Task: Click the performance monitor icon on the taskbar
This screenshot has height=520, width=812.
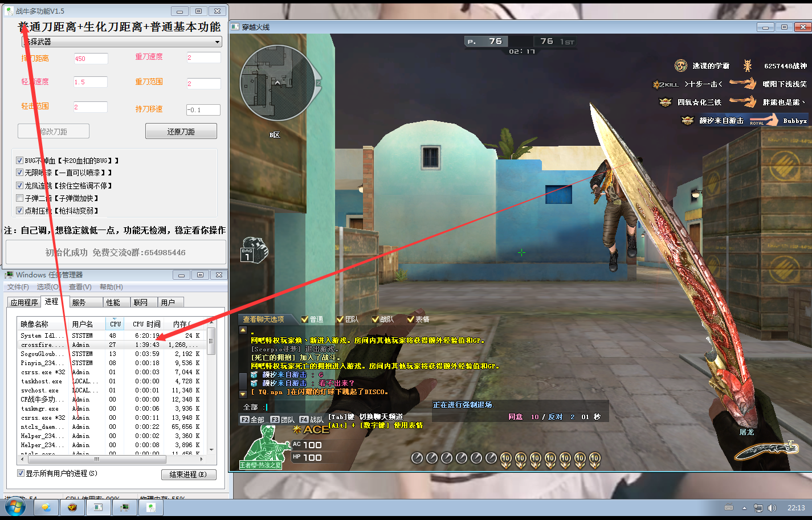Action: click(x=124, y=507)
